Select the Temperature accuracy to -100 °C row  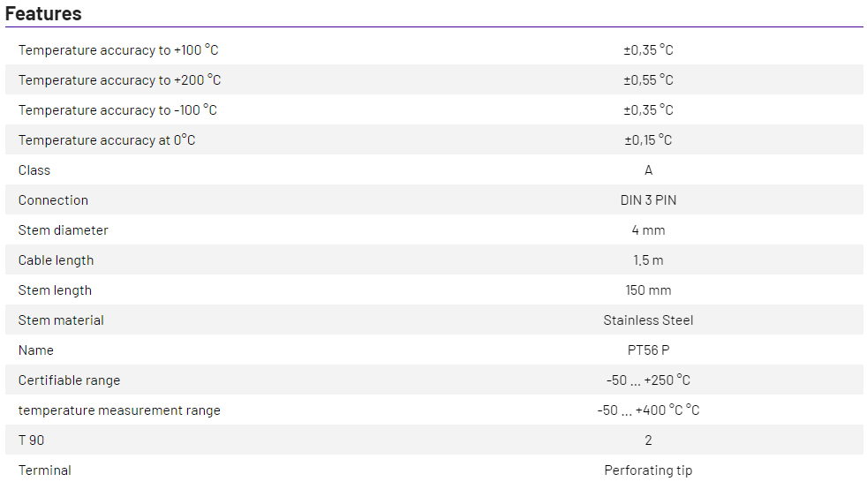click(117, 110)
